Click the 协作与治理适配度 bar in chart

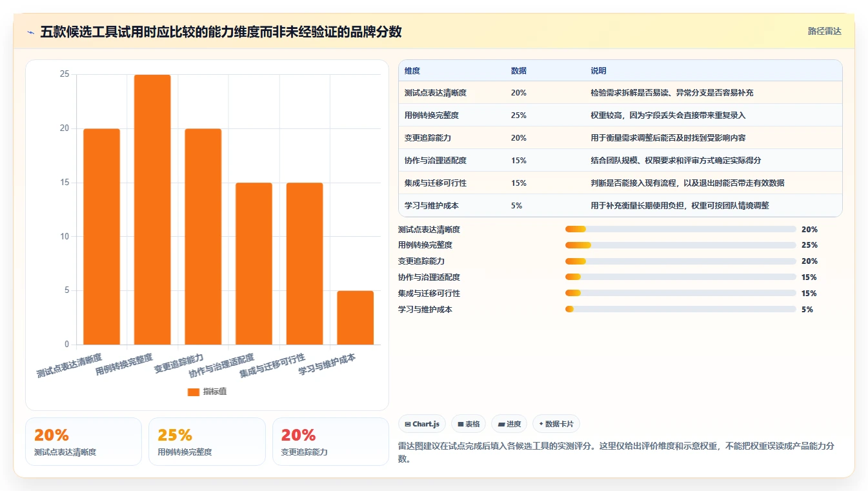coord(254,263)
